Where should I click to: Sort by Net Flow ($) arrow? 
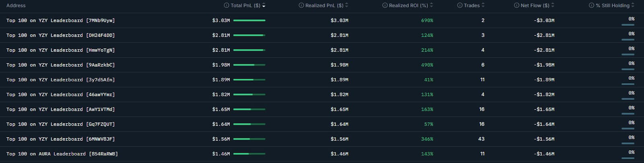coord(553,6)
